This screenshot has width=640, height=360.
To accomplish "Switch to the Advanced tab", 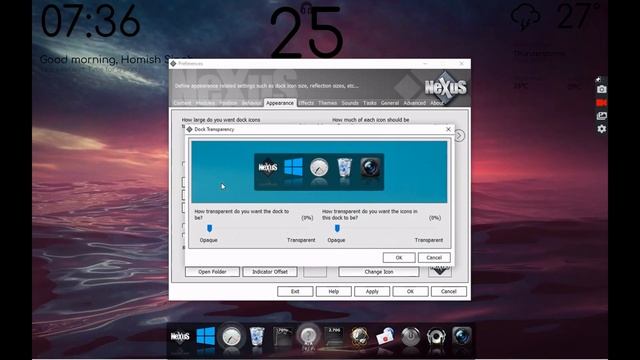I will pos(414,103).
